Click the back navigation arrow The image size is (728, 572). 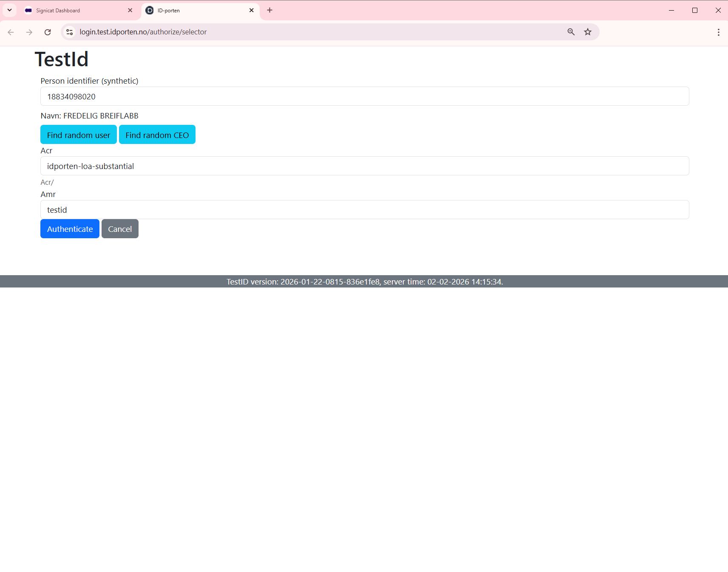pyautogui.click(x=10, y=32)
